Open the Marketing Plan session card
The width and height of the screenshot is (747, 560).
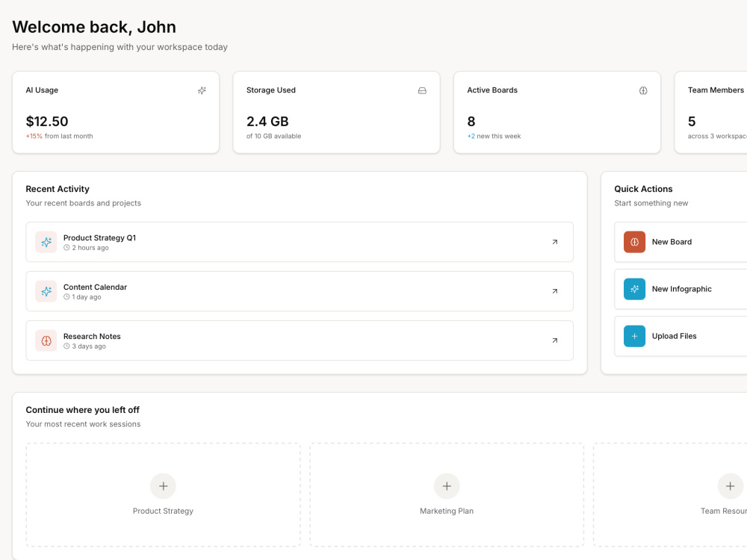point(447,495)
